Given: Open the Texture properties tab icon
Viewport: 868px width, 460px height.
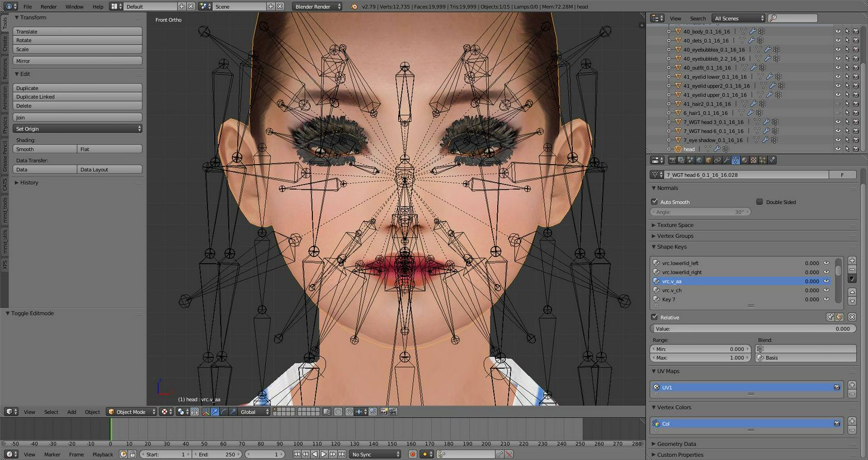Looking at the screenshot, I should pos(754,160).
